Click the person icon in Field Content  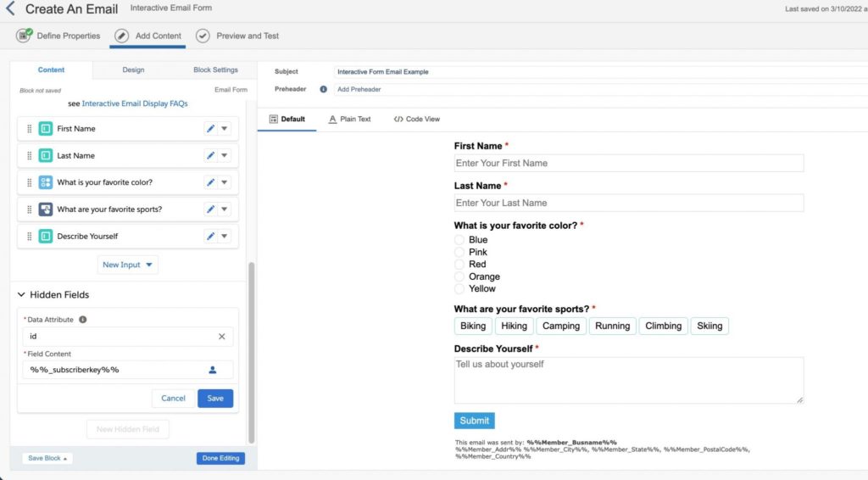213,370
